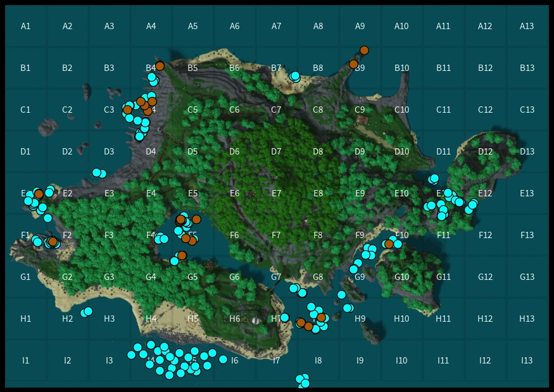Select the lowest orange marker in the F5 lagoon
The image size is (554, 392).
pos(182,255)
